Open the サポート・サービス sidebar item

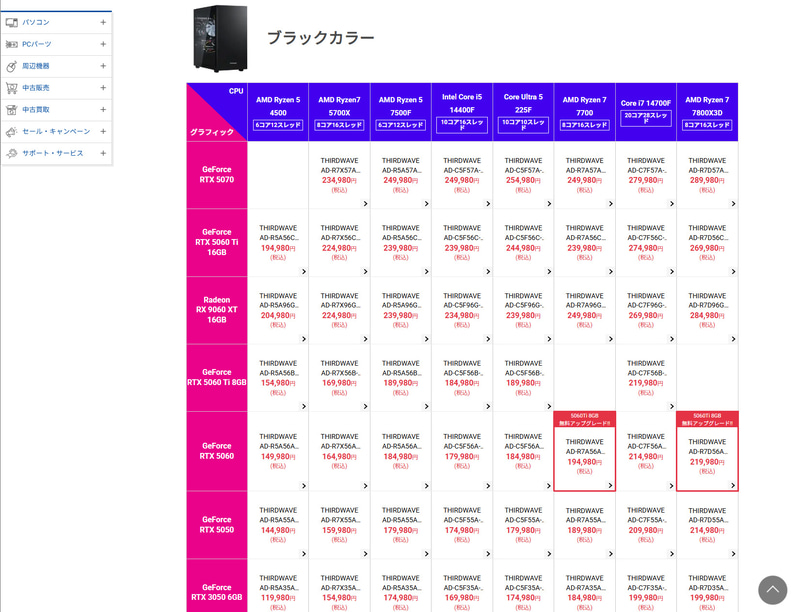pos(56,153)
